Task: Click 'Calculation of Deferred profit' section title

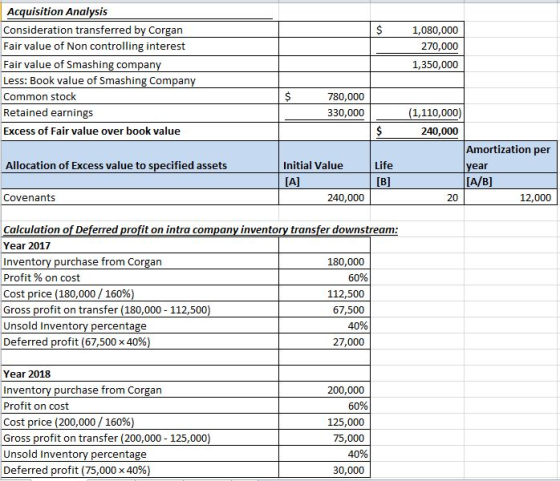Action: (200, 230)
